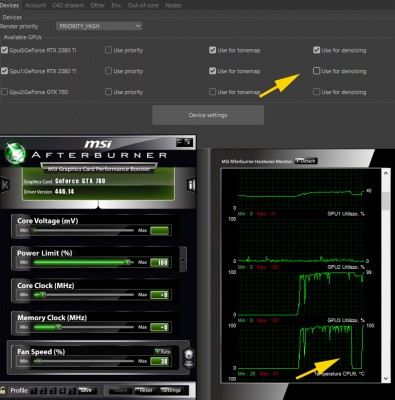Open the Render priority PRIORITY_HIGH dropdown
This screenshot has width=395, height=400.
pos(99,26)
